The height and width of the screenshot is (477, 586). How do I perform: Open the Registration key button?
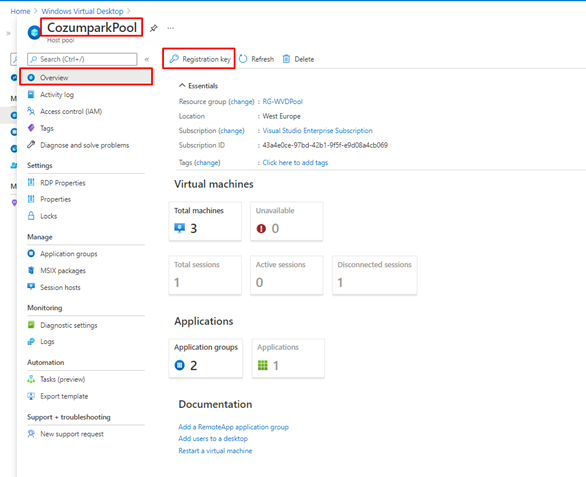point(199,59)
